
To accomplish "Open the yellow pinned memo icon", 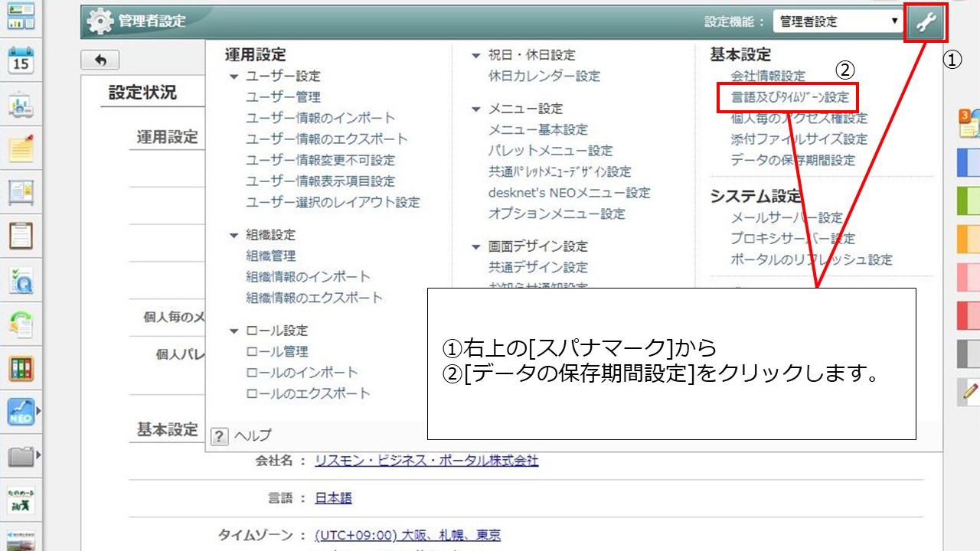I will (21, 148).
